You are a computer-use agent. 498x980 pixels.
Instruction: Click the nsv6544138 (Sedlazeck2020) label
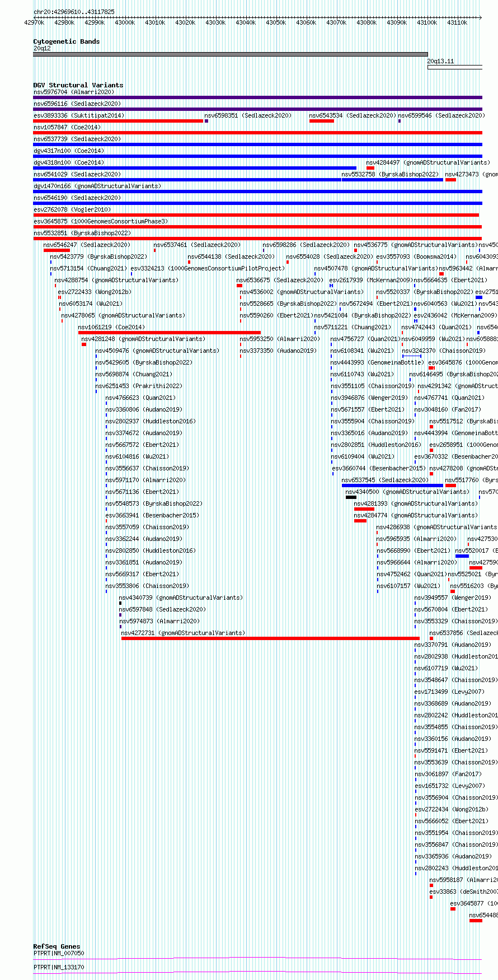tap(232, 256)
